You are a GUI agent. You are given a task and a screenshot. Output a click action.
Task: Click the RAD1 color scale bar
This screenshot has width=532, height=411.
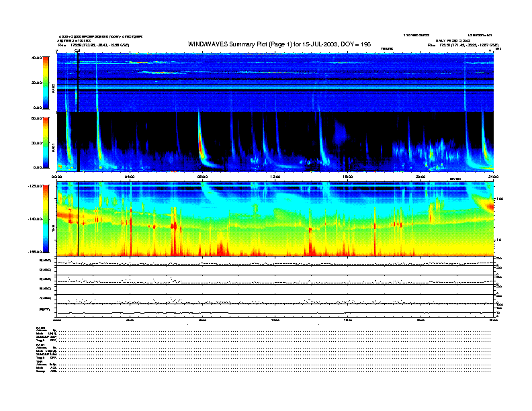[x=46, y=142]
